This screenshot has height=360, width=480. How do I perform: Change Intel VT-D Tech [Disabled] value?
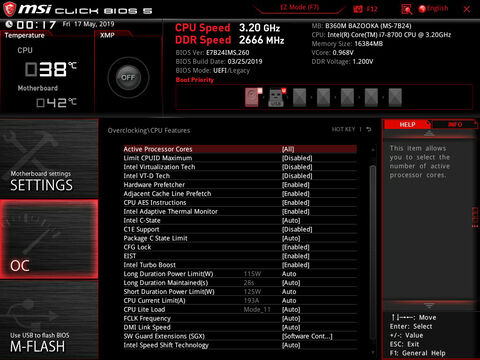tap(297, 176)
